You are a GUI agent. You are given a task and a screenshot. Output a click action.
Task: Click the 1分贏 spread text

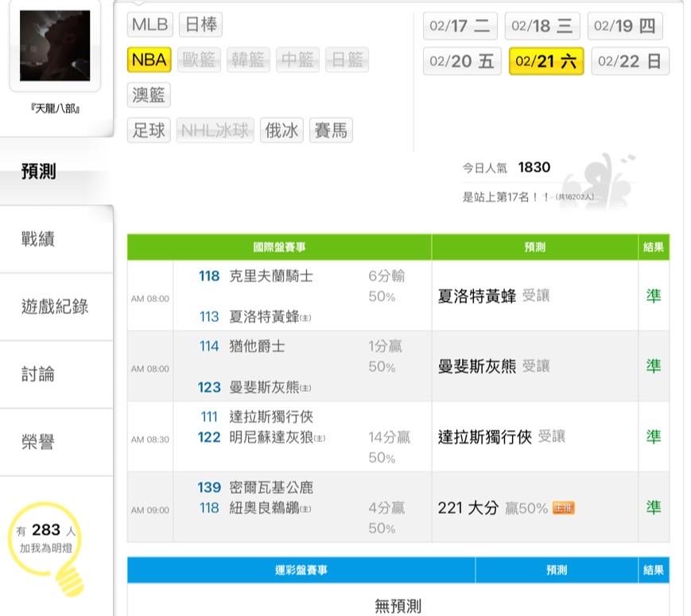point(386,347)
